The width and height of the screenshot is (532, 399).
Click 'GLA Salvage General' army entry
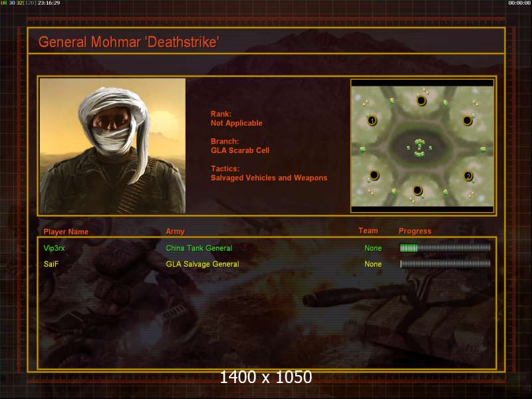click(x=202, y=264)
